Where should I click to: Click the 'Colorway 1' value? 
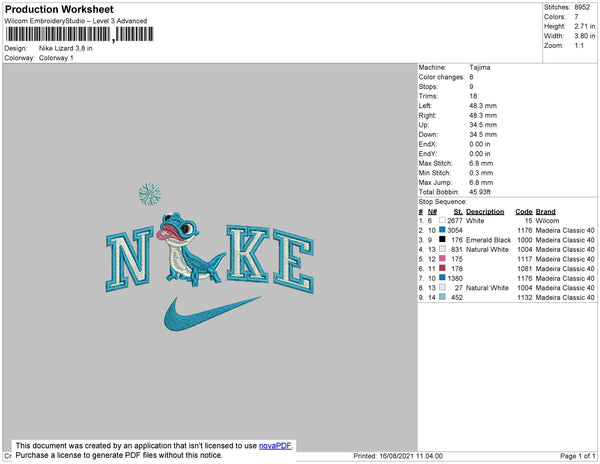tap(56, 58)
